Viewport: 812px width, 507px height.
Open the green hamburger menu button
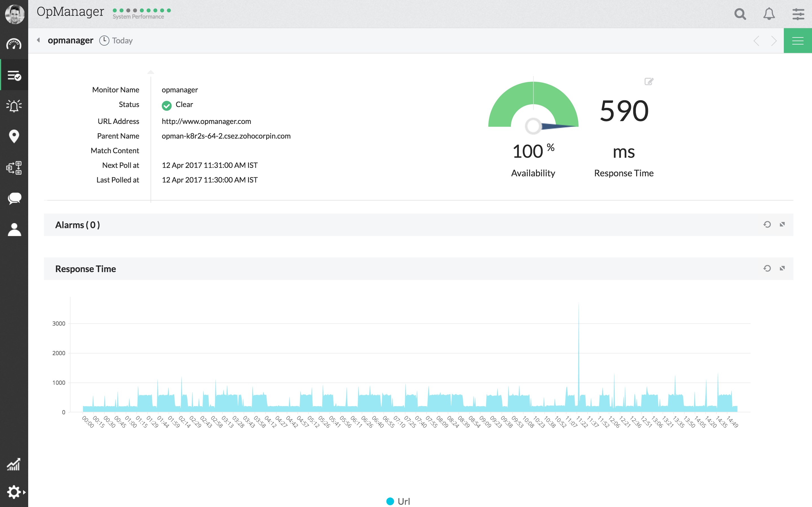[x=798, y=41]
